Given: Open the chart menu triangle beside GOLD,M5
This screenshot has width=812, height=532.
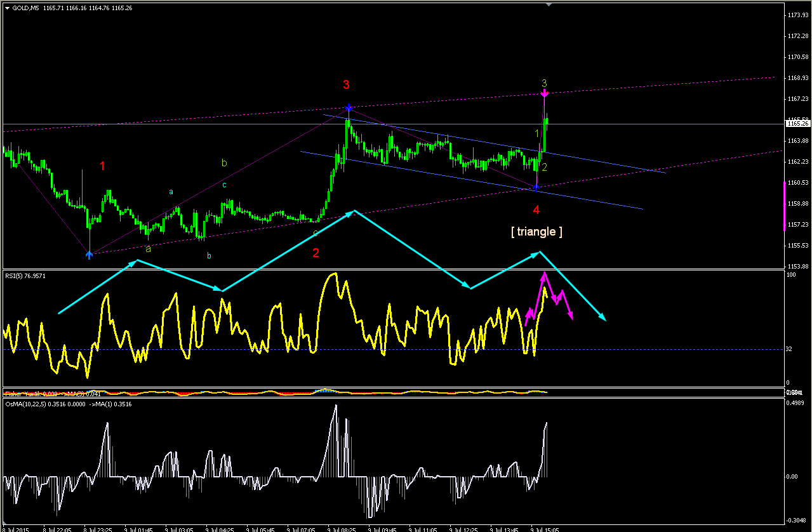Looking at the screenshot, I should click(x=7, y=7).
